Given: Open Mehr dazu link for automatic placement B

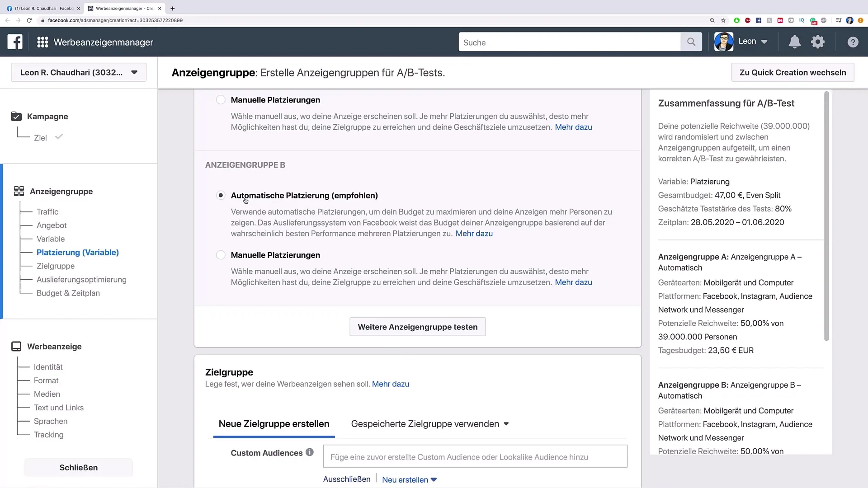Looking at the screenshot, I should click(474, 234).
